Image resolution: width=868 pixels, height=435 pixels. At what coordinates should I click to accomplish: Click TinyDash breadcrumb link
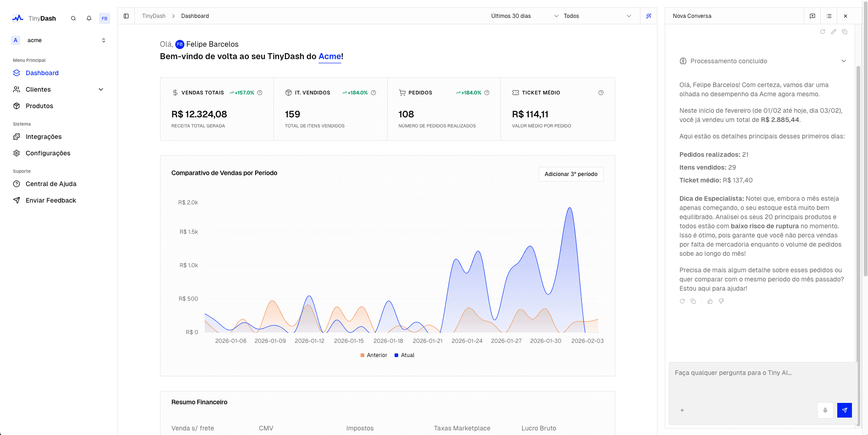pos(154,16)
